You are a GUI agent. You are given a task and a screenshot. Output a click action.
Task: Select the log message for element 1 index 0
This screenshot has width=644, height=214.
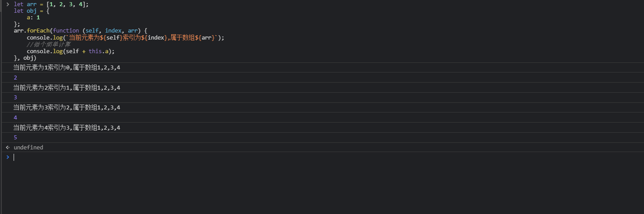67,68
